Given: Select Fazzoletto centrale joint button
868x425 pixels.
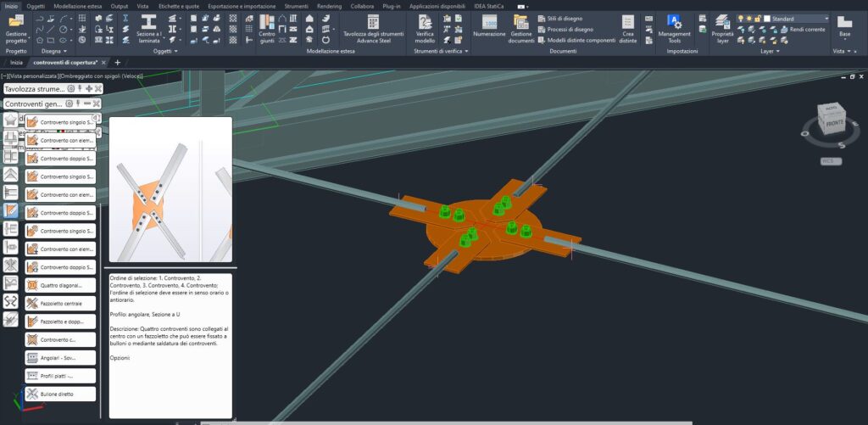Looking at the screenshot, I should tap(60, 303).
